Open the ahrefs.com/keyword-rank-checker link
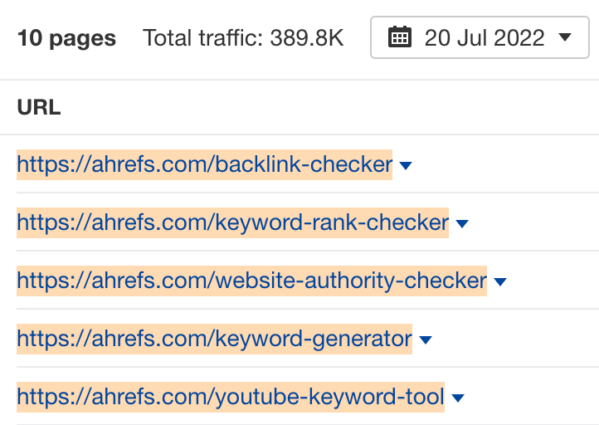Viewport: 599px width, 425px height. point(233,223)
